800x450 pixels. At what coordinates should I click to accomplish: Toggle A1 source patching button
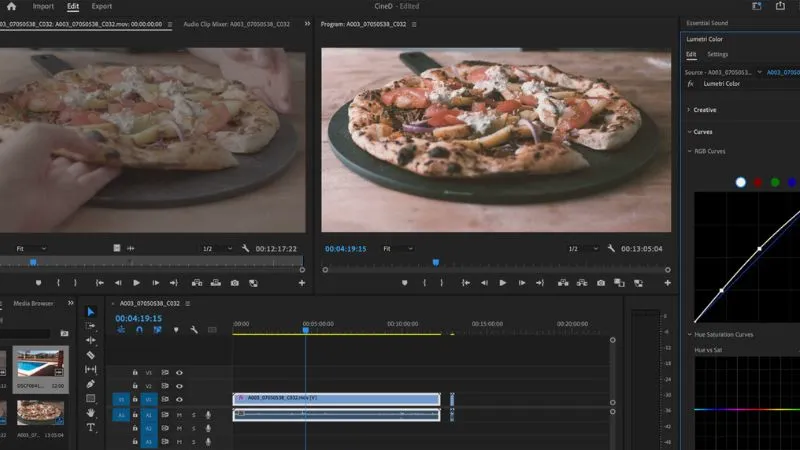click(121, 415)
